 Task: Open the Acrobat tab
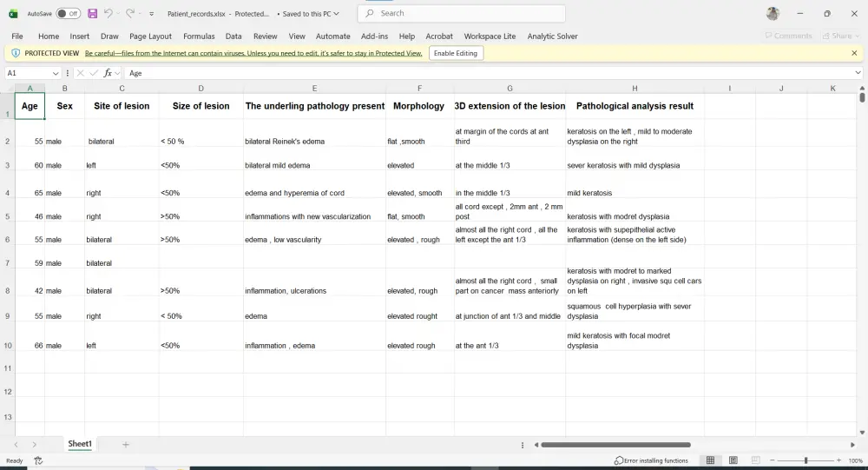point(439,36)
